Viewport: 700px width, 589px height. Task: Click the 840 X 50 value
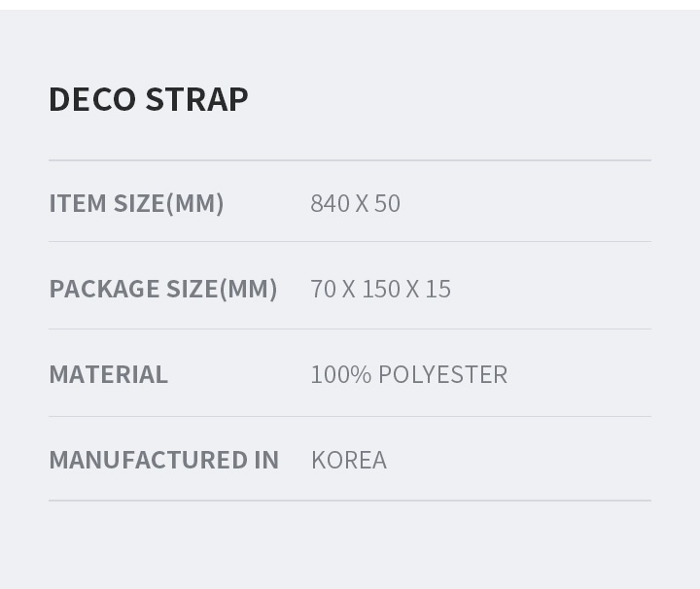(355, 203)
